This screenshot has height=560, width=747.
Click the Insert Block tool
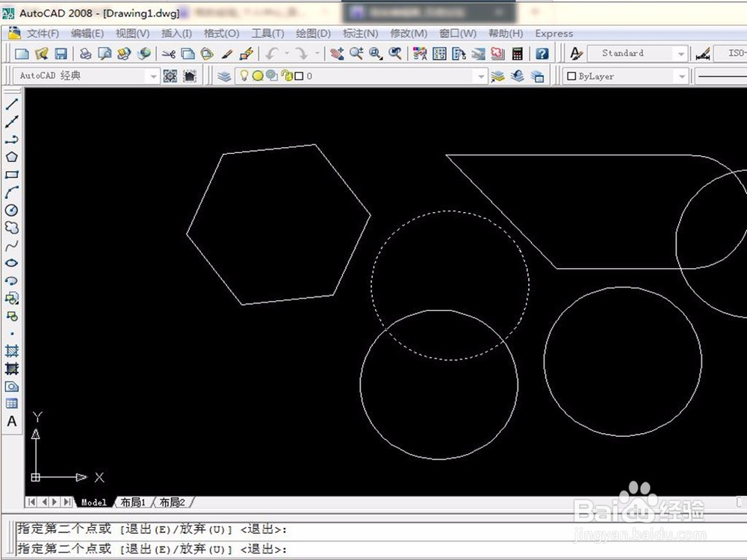point(11,299)
